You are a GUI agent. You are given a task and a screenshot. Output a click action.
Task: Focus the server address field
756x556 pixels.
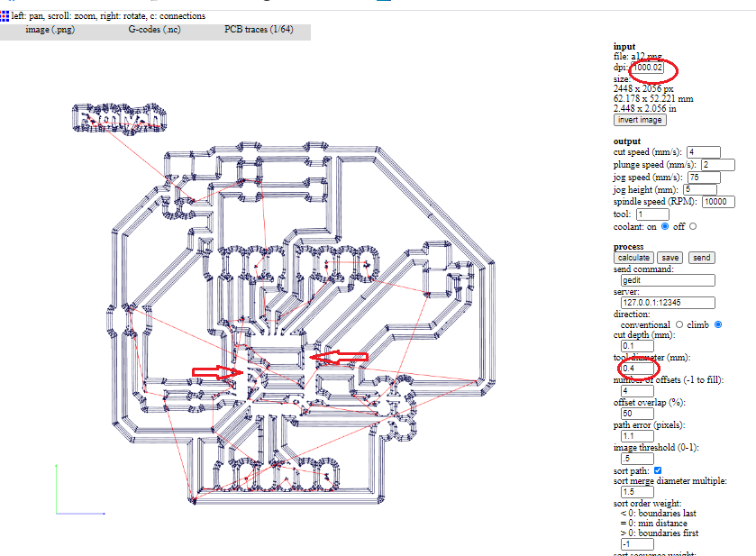[x=668, y=303]
